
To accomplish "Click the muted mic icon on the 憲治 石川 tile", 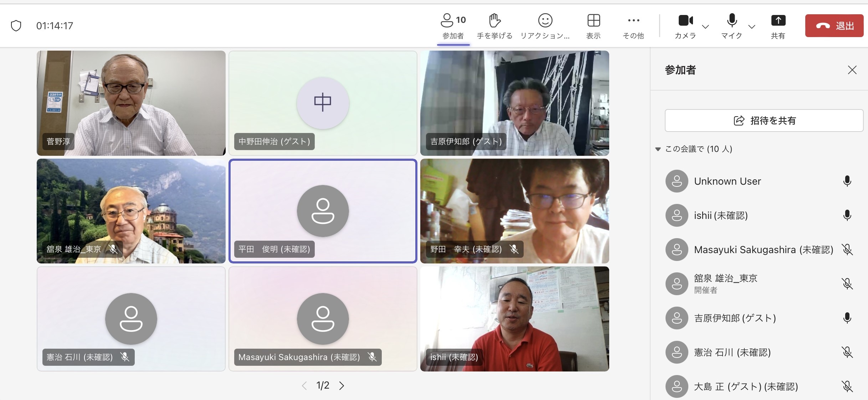I will (x=124, y=357).
